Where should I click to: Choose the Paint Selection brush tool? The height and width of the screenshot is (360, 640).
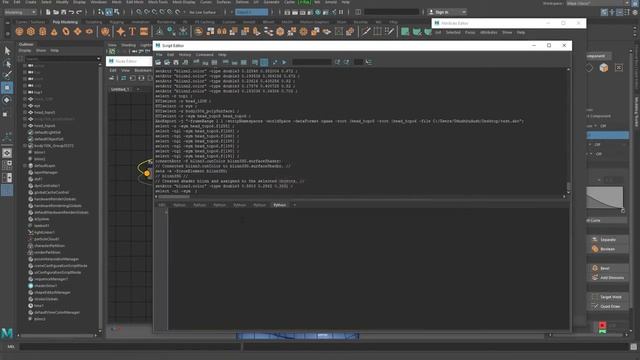coord(7,75)
